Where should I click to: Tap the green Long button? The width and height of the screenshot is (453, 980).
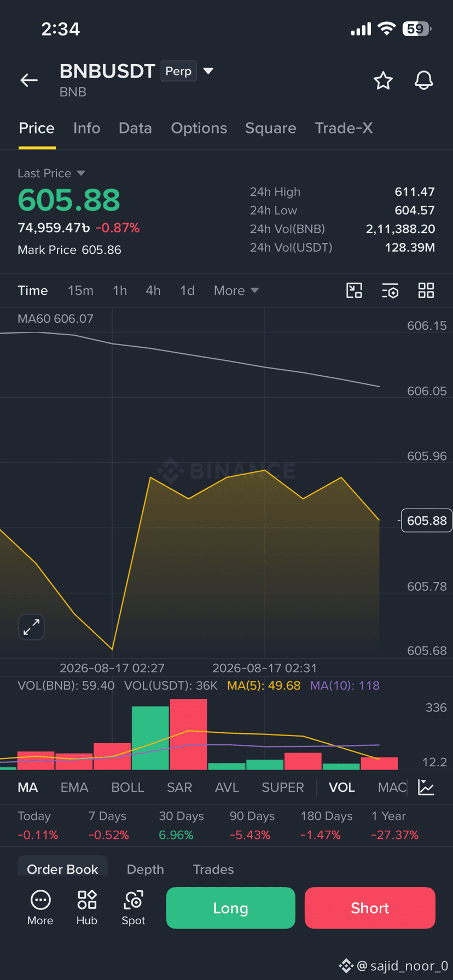[230, 908]
